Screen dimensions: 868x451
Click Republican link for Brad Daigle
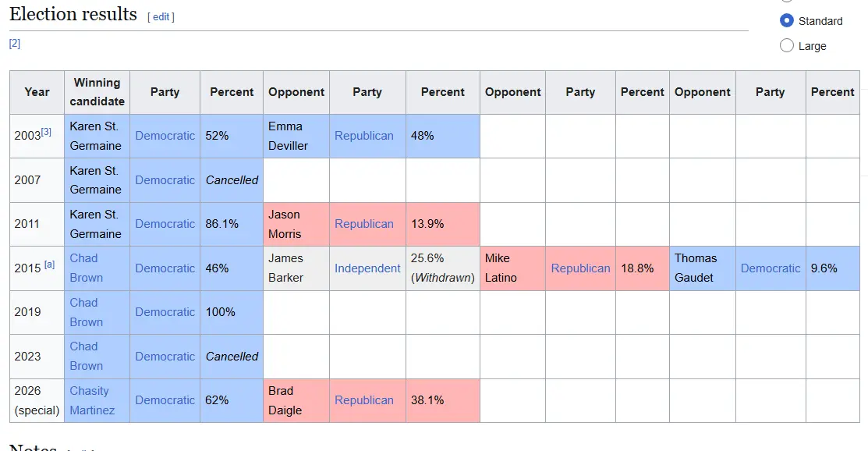(364, 400)
